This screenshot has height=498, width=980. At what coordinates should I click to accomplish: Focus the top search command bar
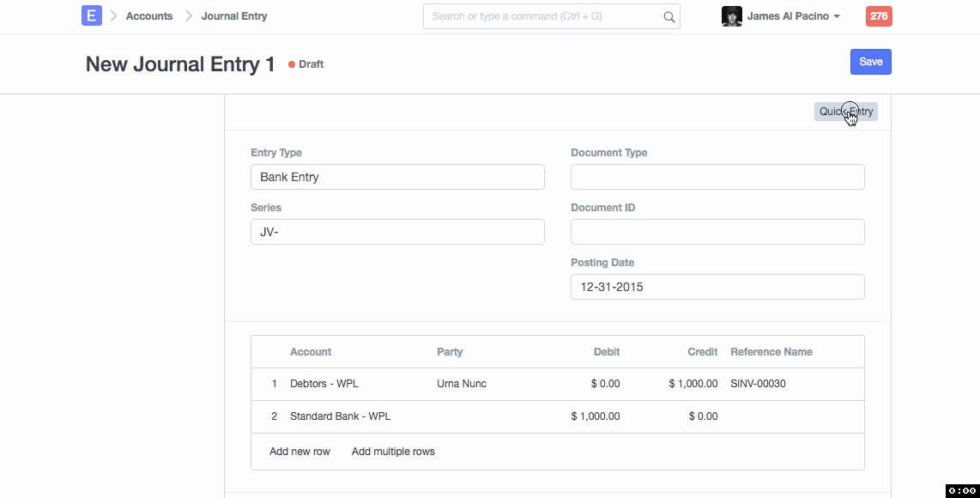pos(545,16)
